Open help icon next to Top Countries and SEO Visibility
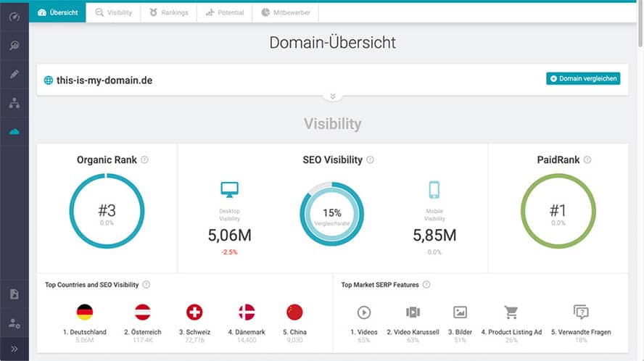The image size is (644, 361). pyautogui.click(x=146, y=285)
